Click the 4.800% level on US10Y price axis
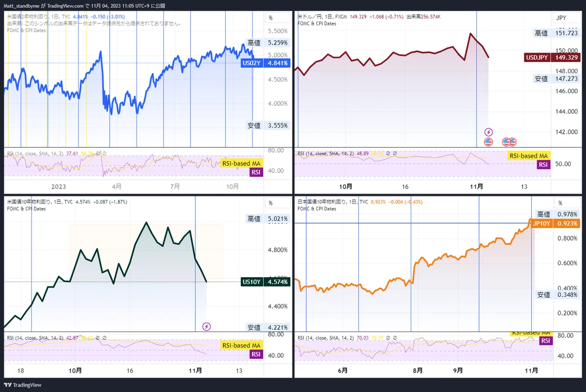 coord(278,250)
